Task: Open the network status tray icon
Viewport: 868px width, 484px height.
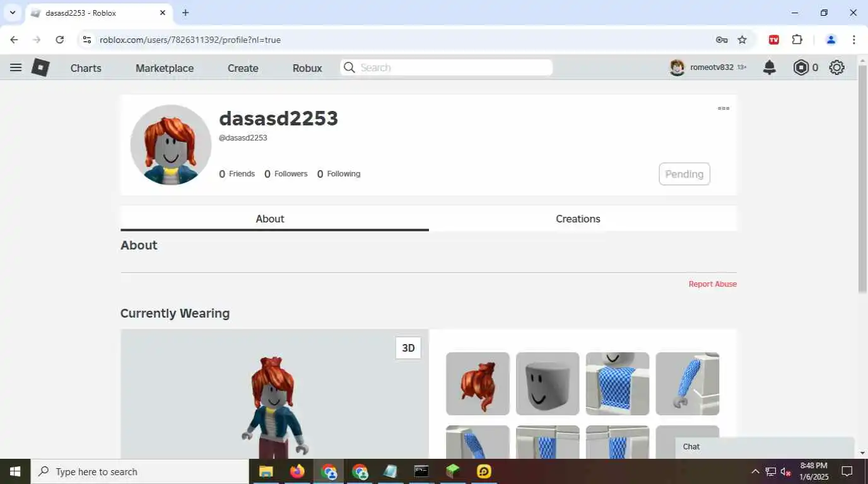Action: (x=771, y=471)
